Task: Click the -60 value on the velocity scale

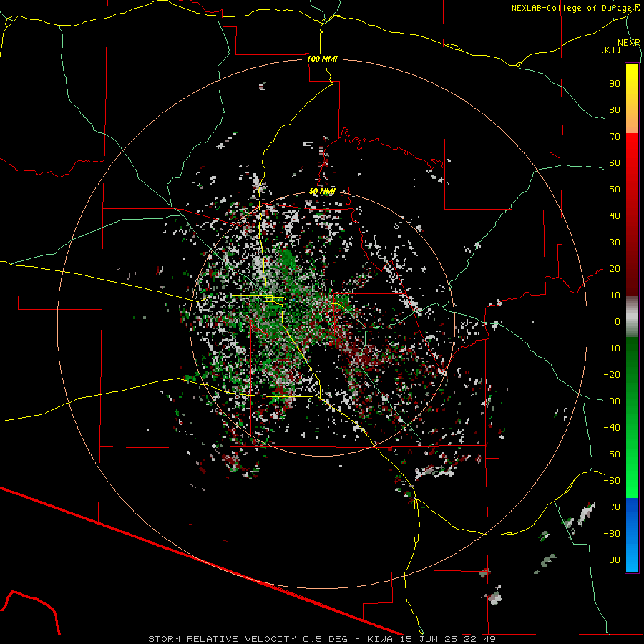Action: point(612,481)
